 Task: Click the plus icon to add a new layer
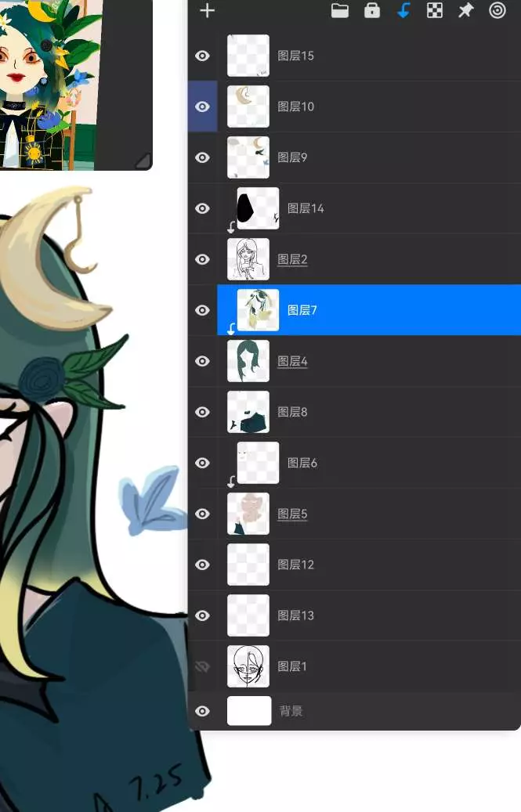click(x=207, y=11)
